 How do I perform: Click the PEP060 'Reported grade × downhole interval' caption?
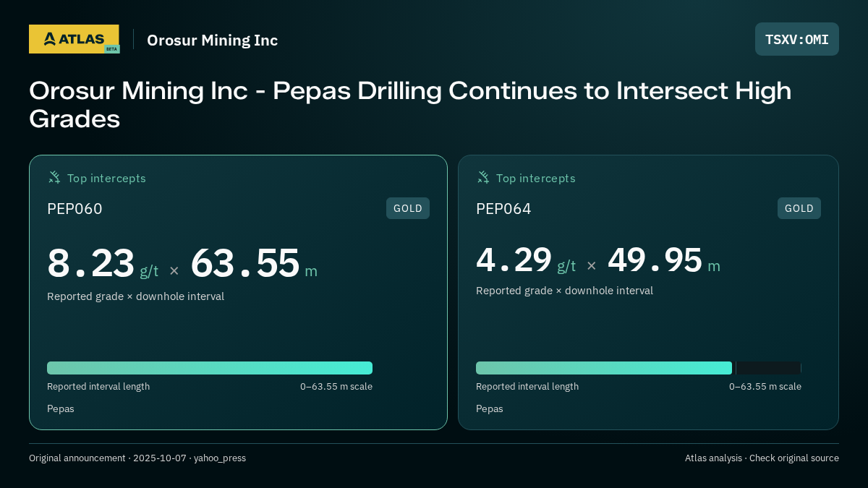point(135,296)
